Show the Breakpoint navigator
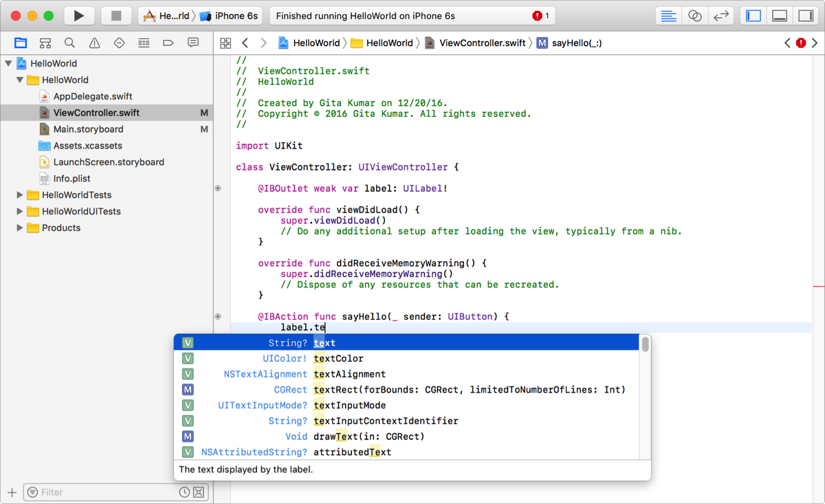Screen dimensions: 825x504 click(168, 43)
